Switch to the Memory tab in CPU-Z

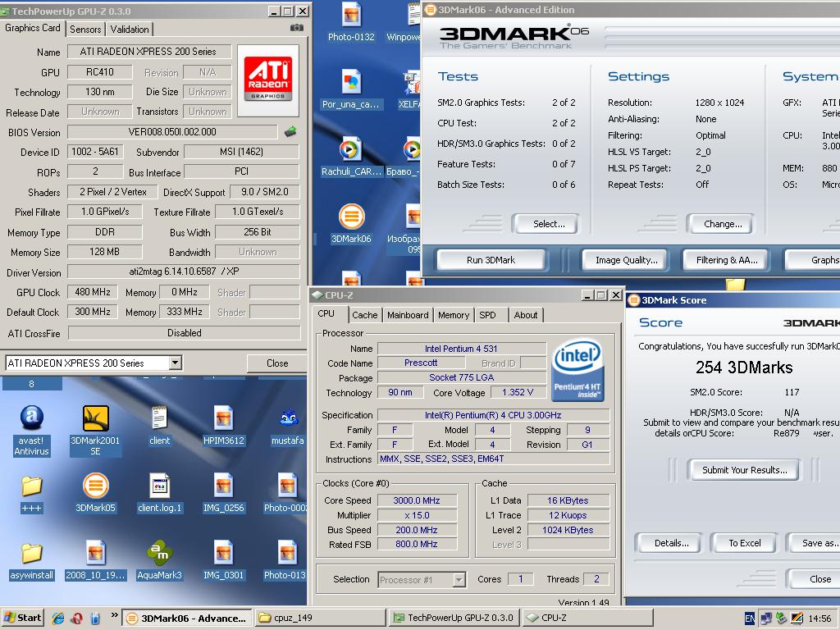pos(453,315)
